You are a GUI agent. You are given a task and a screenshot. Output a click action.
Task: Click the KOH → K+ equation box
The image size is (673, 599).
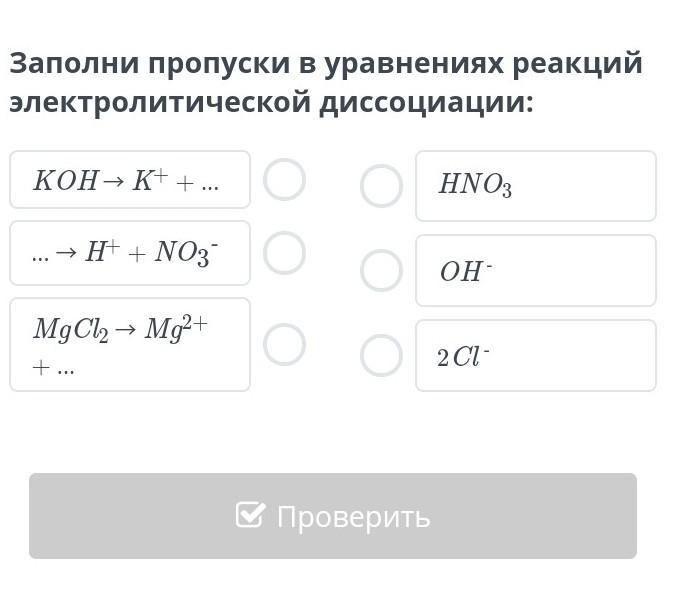(x=130, y=180)
